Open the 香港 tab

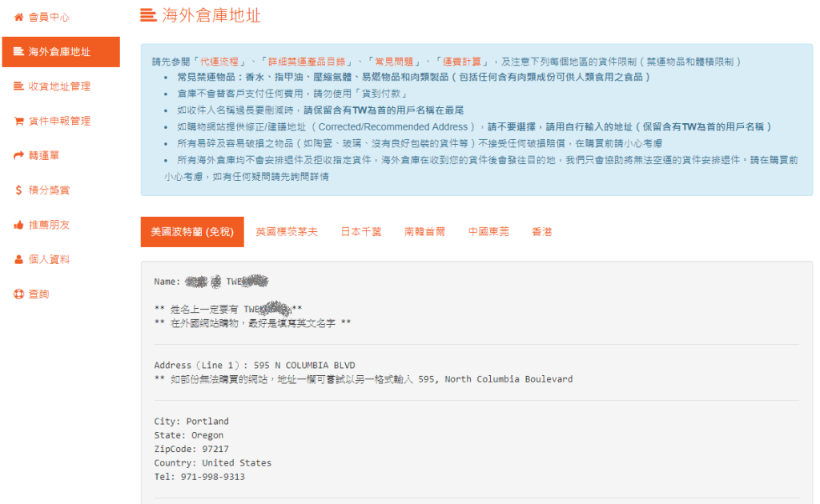click(542, 232)
